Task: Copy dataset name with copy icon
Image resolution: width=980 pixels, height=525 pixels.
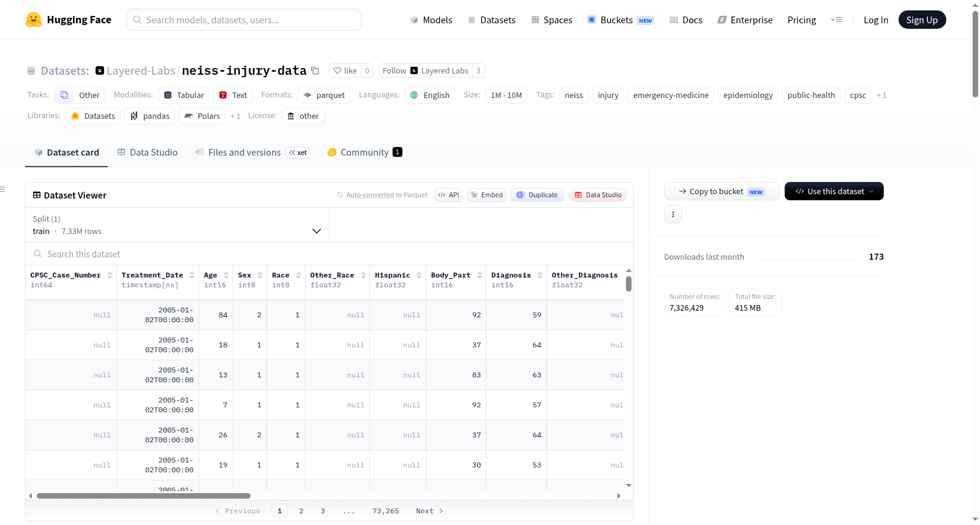Action: coord(315,70)
